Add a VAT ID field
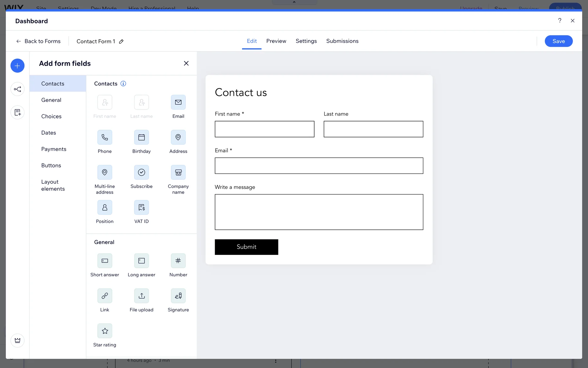This screenshot has height=368, width=588. 141,208
